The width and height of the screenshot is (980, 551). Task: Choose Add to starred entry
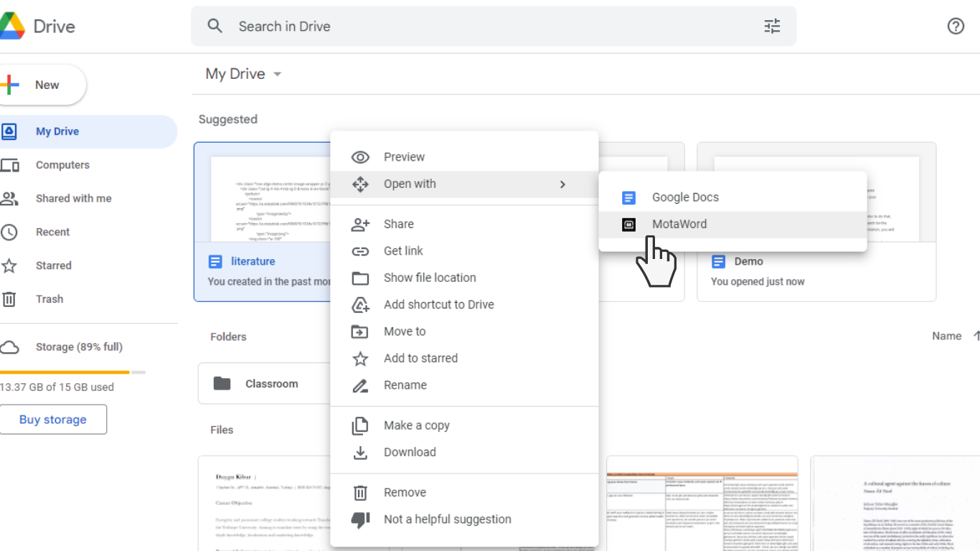click(464, 359)
